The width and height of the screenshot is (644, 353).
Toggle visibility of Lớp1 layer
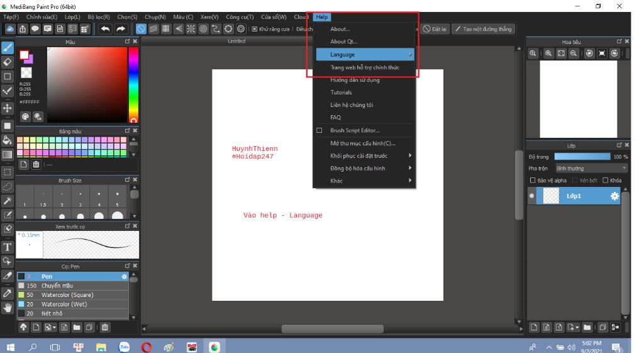(532, 196)
